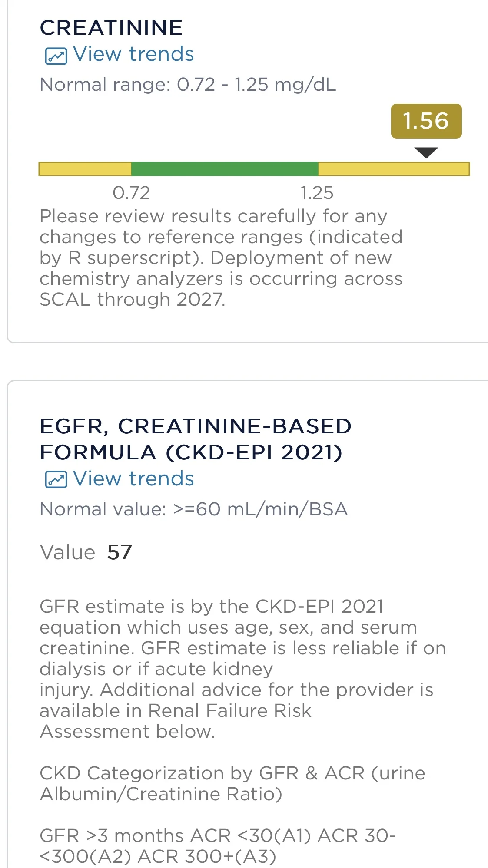The image size is (488, 868).
Task: Select the EGFR, Creatinine-Based Formula heading
Action: tap(196, 439)
